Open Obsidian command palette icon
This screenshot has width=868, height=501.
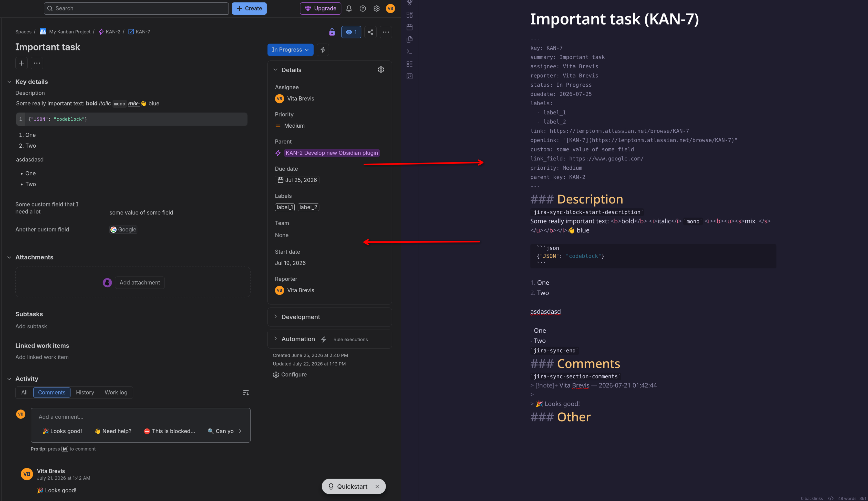(x=409, y=52)
